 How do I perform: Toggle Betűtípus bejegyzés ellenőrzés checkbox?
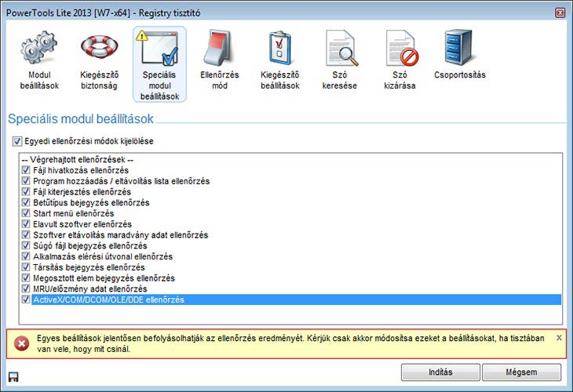[x=26, y=202]
